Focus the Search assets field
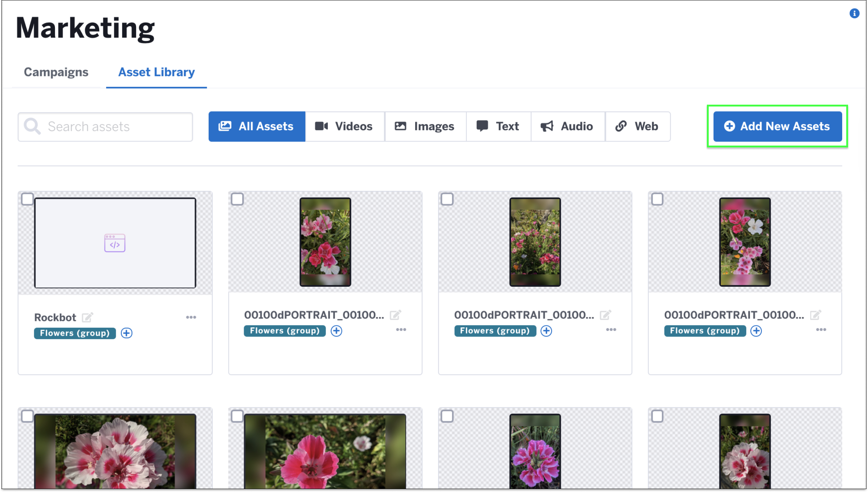The height and width of the screenshot is (492, 868). click(x=105, y=127)
